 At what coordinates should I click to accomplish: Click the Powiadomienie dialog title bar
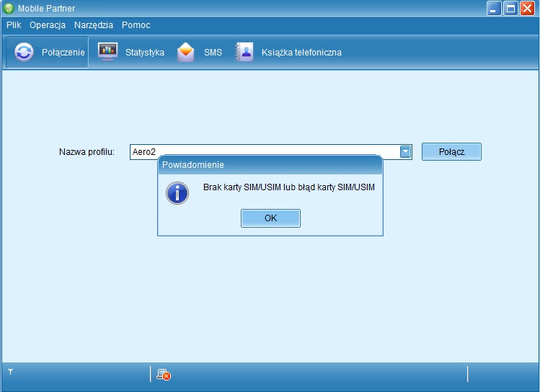270,165
